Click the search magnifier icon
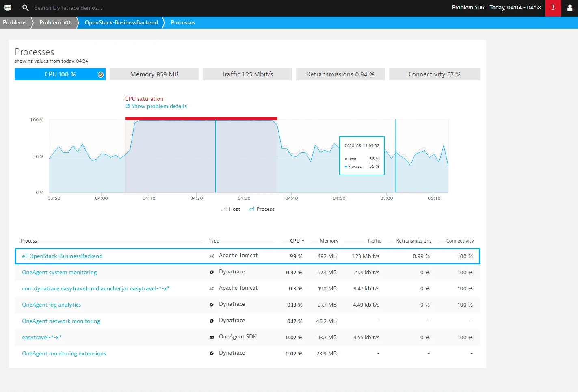The height and width of the screenshot is (392, 578). click(x=25, y=8)
